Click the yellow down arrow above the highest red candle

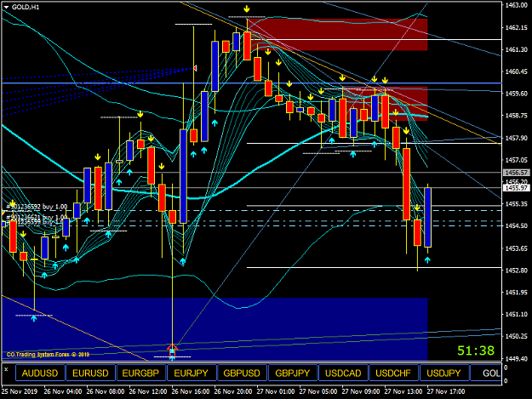pyautogui.click(x=247, y=9)
